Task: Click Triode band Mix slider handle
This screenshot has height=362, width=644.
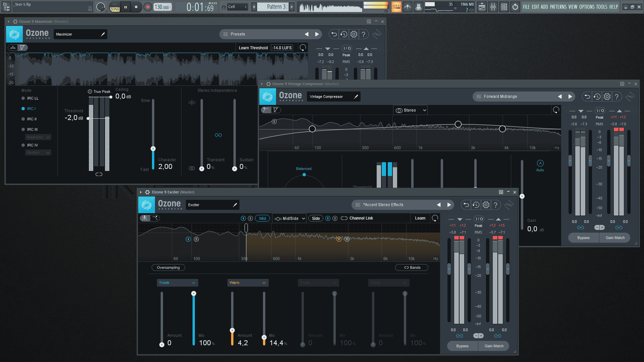Action: point(194,293)
